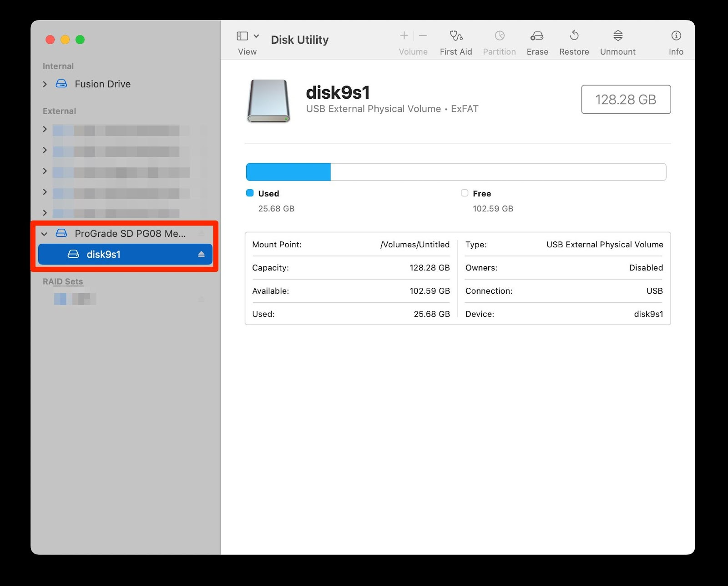Screen dimensions: 728x586
Task: Open the View dropdown menu
Action: (x=247, y=41)
